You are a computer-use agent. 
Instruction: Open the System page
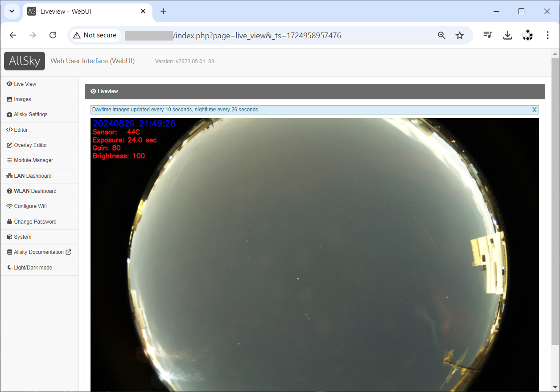39,237
